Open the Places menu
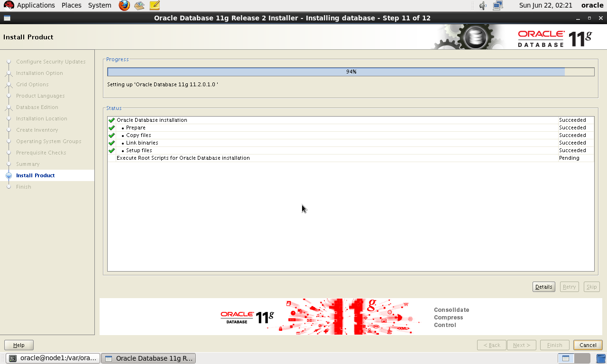The width and height of the screenshot is (607, 364). pos(72,5)
